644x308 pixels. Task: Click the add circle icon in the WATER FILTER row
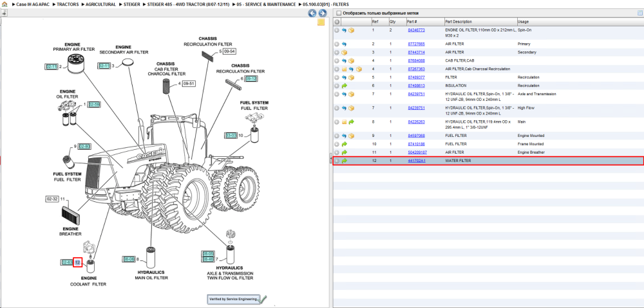tap(337, 161)
